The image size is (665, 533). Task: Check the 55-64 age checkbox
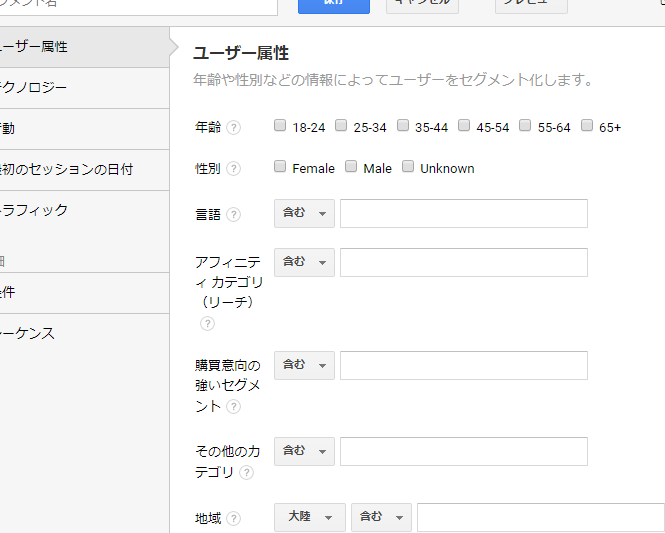pos(525,125)
